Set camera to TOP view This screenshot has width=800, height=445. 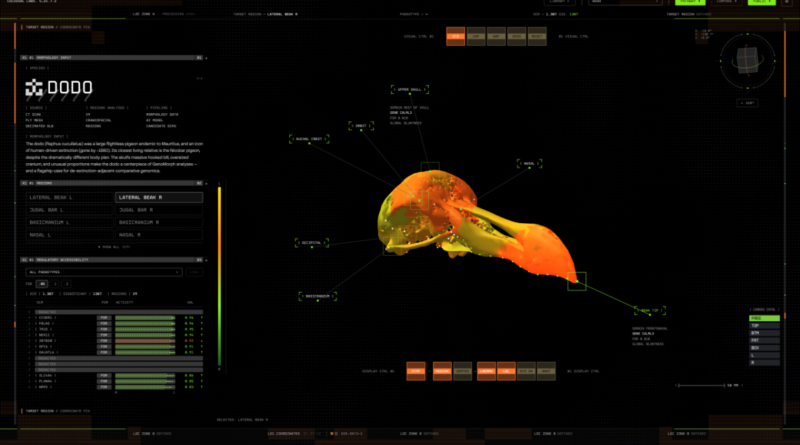coord(764,326)
